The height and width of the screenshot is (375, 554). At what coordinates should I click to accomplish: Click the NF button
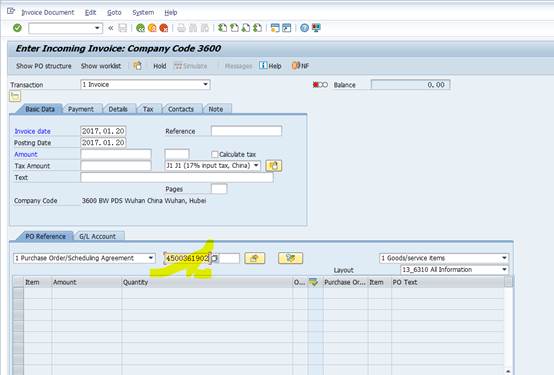point(300,66)
